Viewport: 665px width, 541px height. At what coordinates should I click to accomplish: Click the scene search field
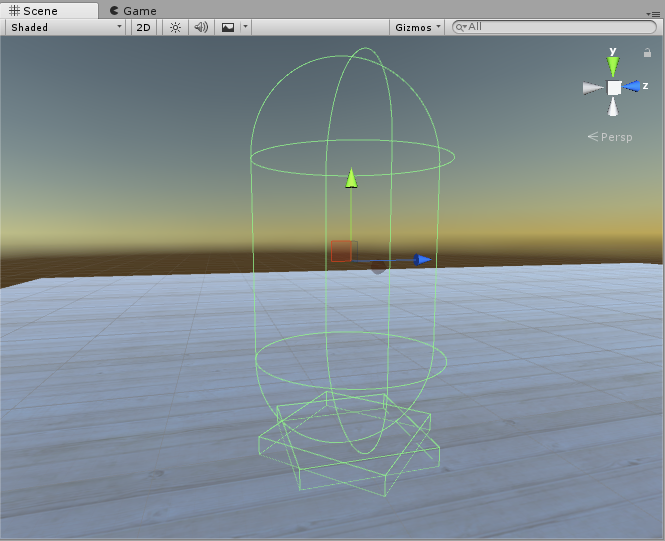[x=554, y=27]
